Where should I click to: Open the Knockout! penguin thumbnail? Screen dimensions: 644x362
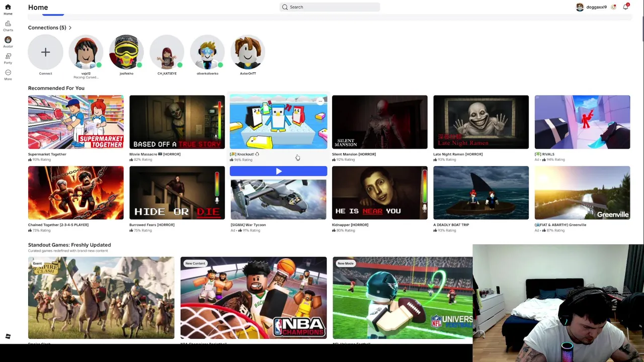click(278, 122)
